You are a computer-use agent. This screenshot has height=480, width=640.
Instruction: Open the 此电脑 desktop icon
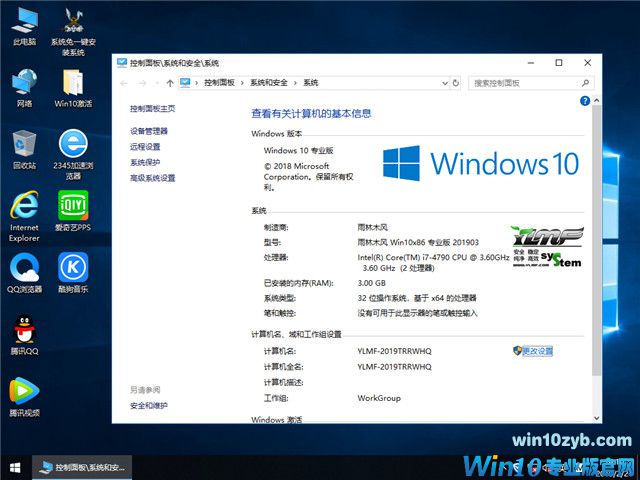tap(24, 27)
